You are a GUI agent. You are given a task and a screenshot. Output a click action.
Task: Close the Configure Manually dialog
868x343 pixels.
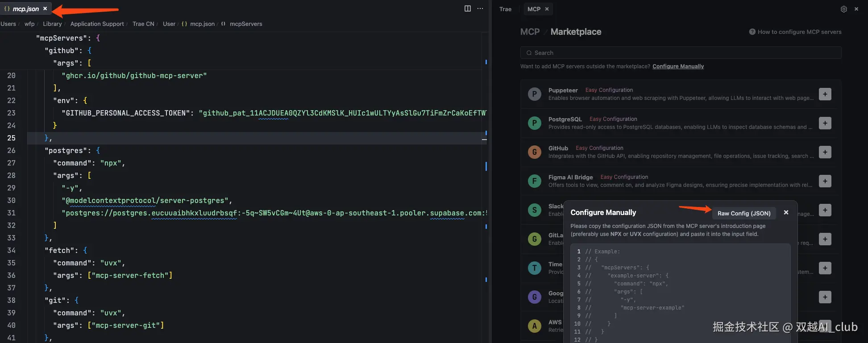(x=786, y=212)
